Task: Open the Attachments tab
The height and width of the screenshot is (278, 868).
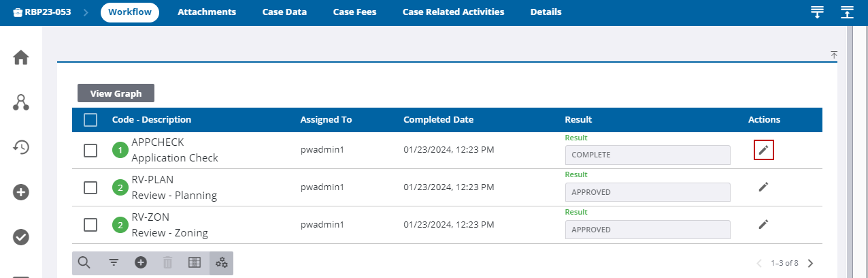Action: (x=207, y=12)
